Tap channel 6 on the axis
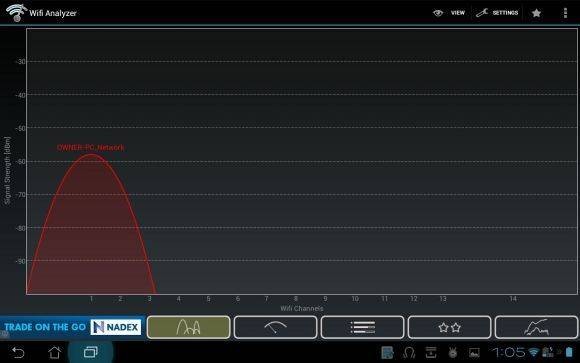Viewport: 580px width, 363px height. click(237, 299)
